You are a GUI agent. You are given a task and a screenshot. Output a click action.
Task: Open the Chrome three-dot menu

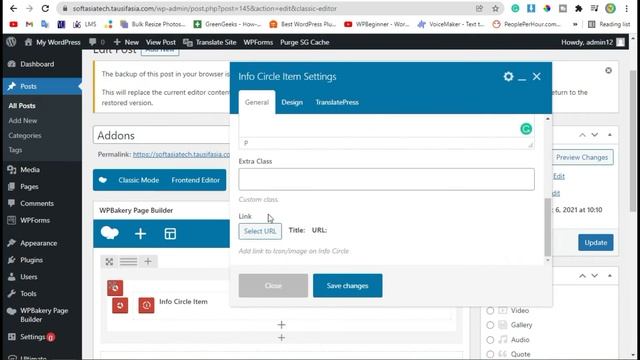coord(627,8)
